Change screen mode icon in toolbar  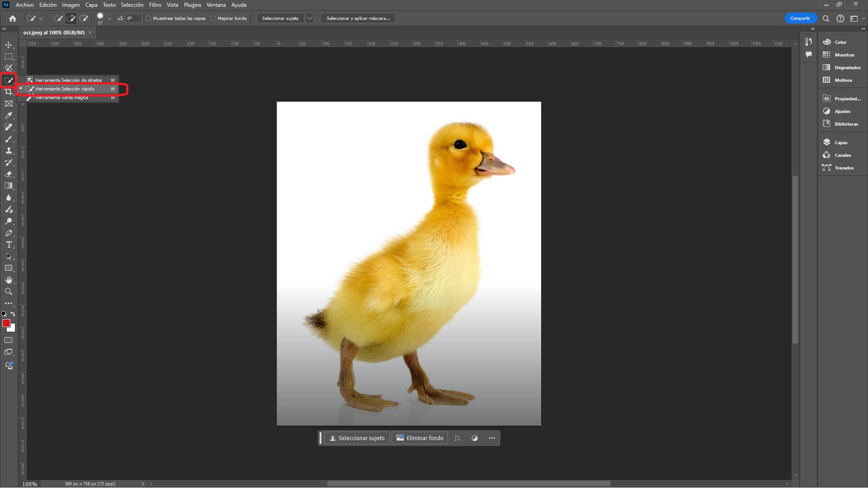coord(9,352)
